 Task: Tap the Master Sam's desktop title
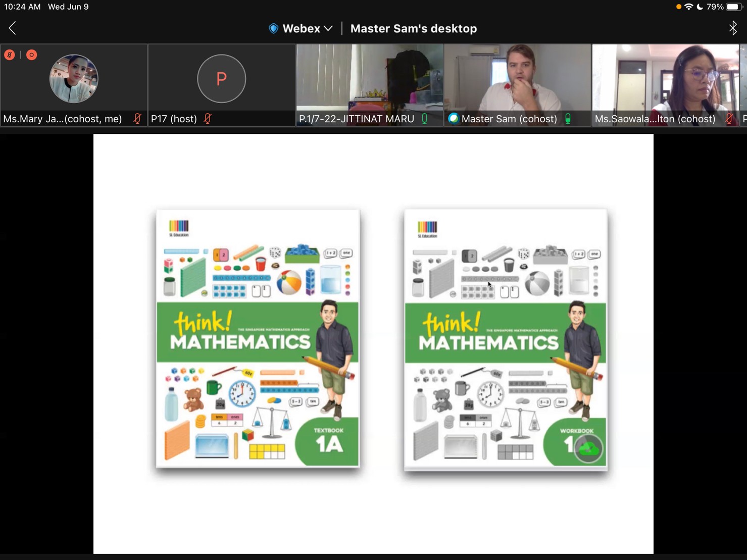(x=414, y=29)
